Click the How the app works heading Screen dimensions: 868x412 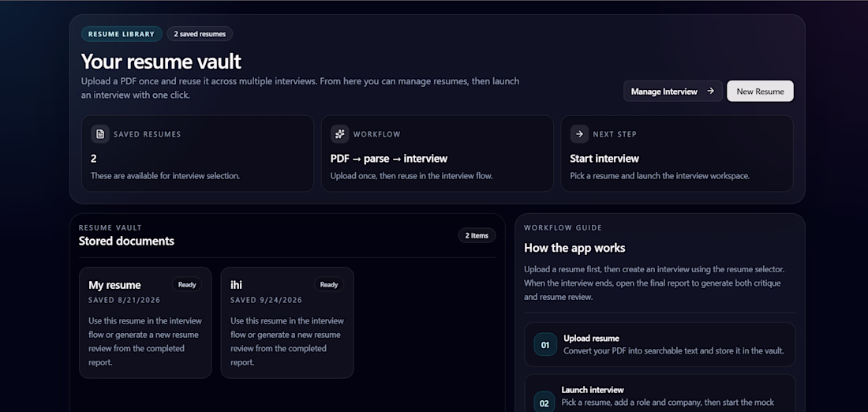click(x=574, y=248)
